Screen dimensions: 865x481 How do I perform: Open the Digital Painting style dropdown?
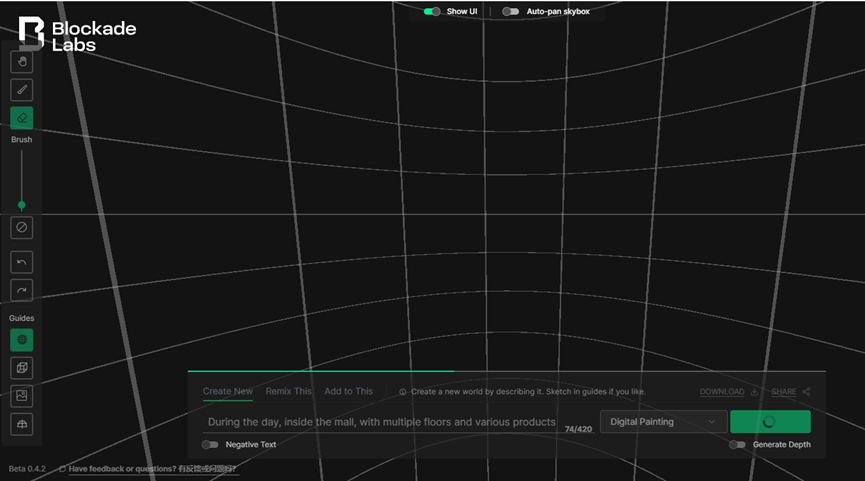click(663, 422)
